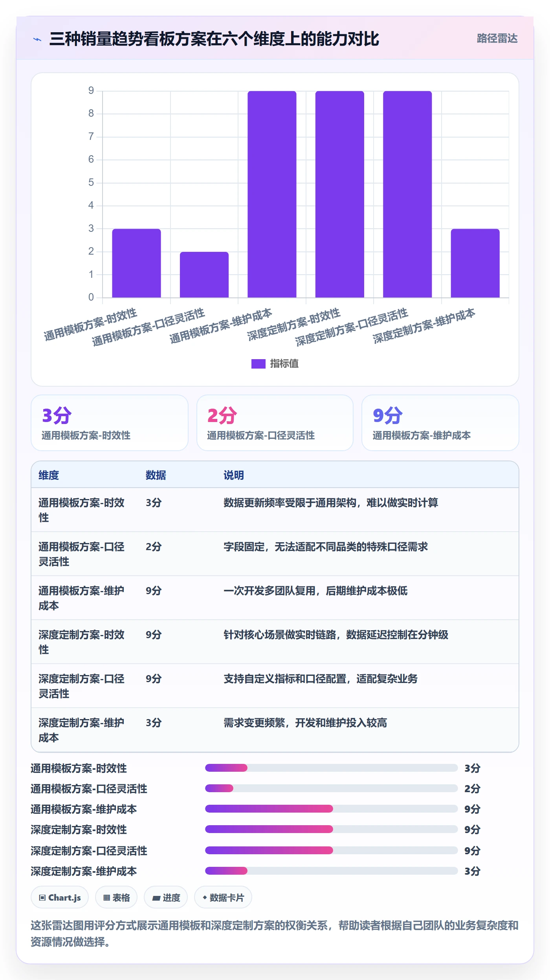Open the 9分 通用模板方案-维护成本 data card
This screenshot has height=980, width=550.
[x=440, y=423]
